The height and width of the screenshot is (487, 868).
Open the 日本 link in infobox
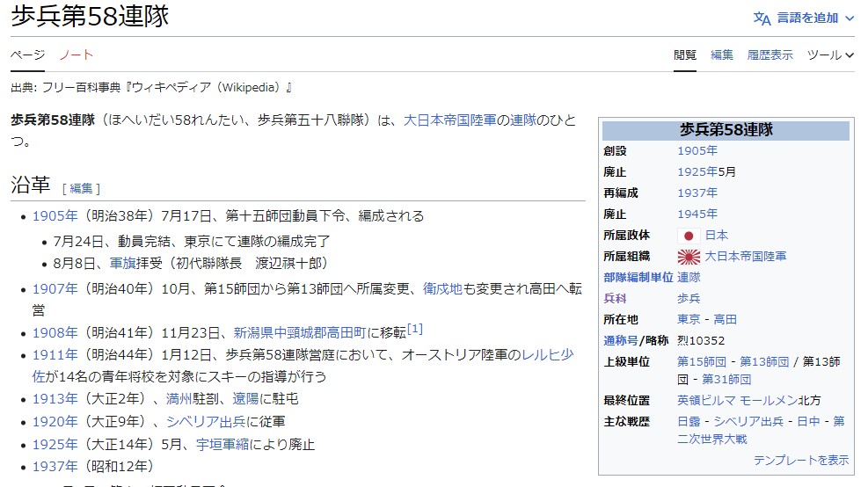point(717,236)
